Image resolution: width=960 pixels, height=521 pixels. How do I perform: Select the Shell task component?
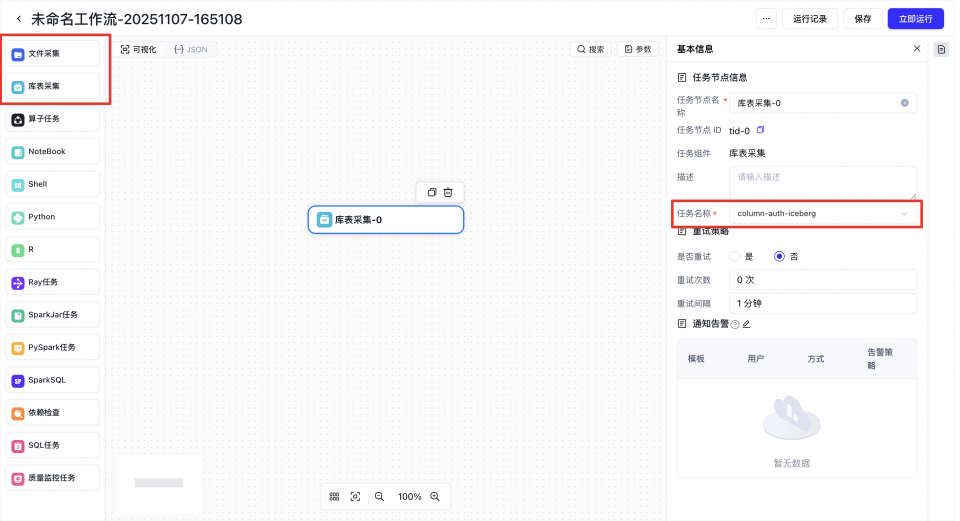[53, 184]
